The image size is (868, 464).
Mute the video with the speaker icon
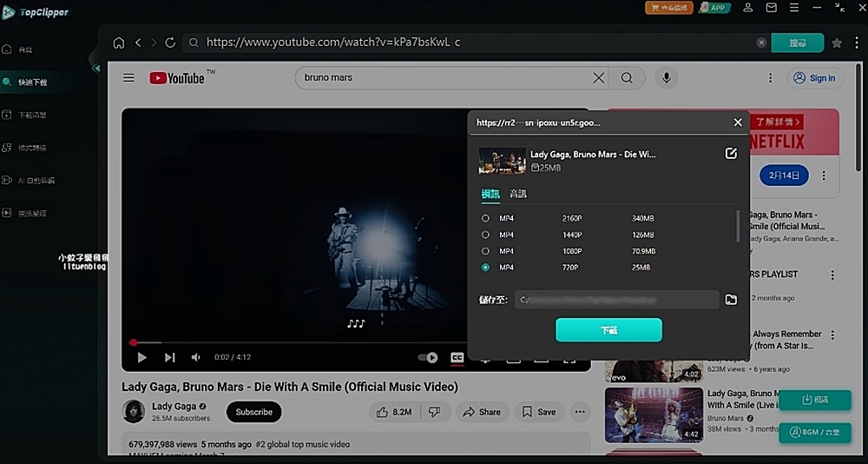pos(195,358)
